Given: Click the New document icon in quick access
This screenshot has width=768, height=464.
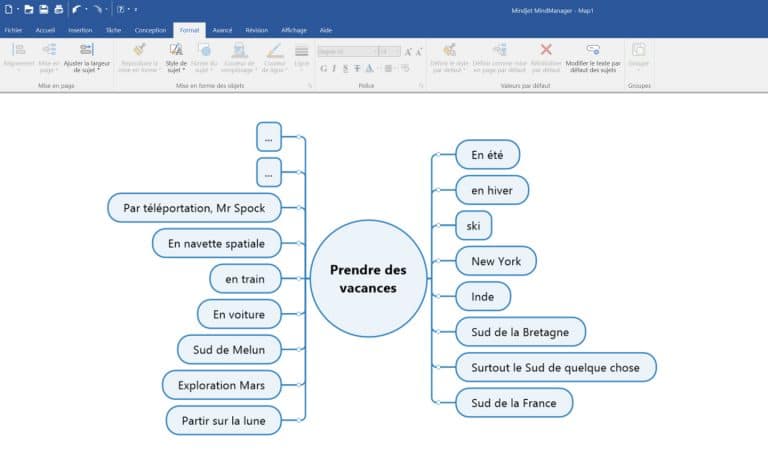Looking at the screenshot, I should [8, 9].
